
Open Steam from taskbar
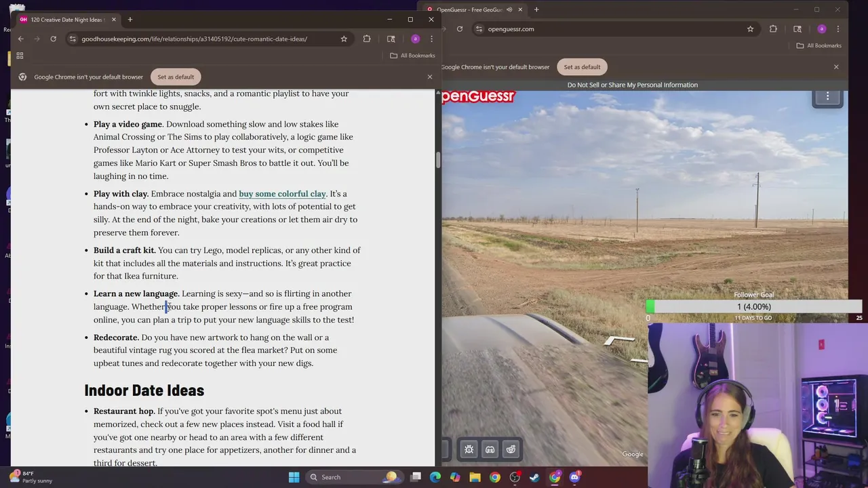534,477
